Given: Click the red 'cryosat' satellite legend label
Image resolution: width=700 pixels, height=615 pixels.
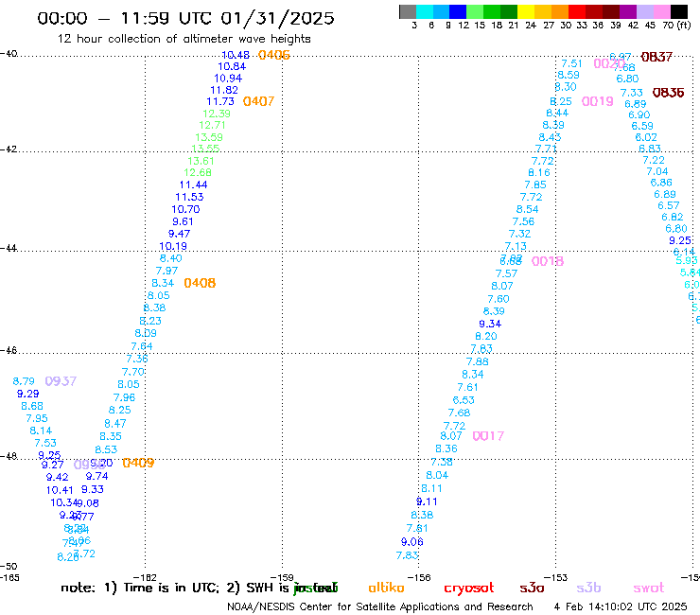Looking at the screenshot, I should click(469, 588).
